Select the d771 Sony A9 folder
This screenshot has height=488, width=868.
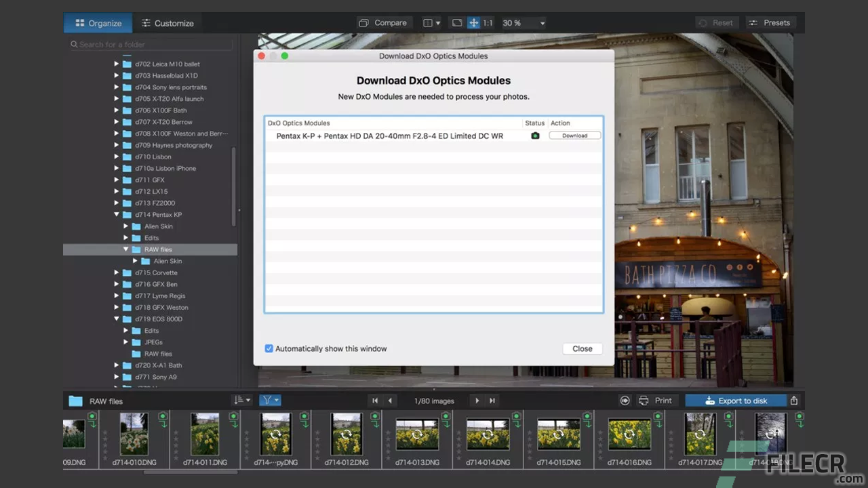[155, 377]
